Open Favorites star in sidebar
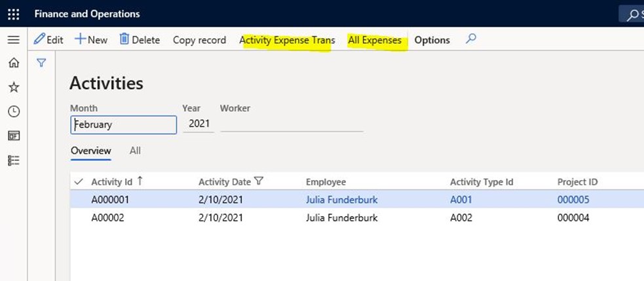This screenshot has width=644, height=281. 14,87
